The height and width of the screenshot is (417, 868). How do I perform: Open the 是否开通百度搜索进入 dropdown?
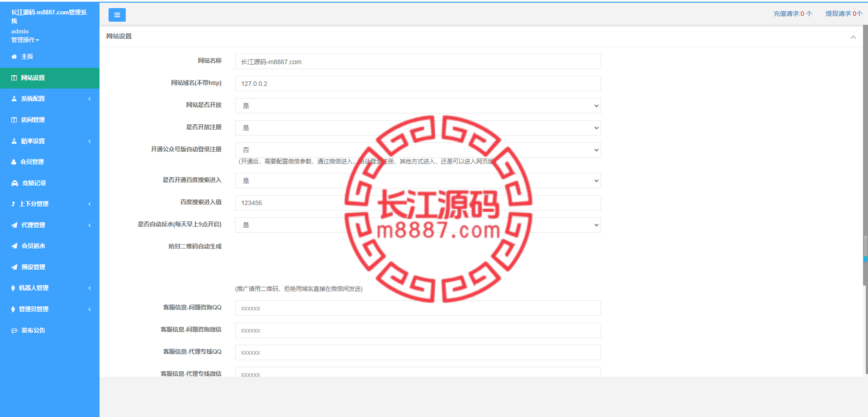click(x=418, y=181)
